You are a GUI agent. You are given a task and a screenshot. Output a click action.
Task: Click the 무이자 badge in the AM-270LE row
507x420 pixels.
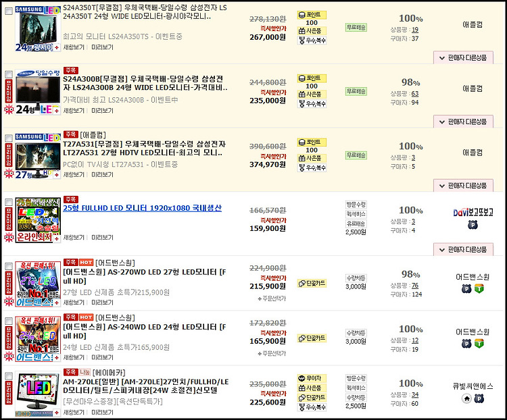click(x=312, y=378)
